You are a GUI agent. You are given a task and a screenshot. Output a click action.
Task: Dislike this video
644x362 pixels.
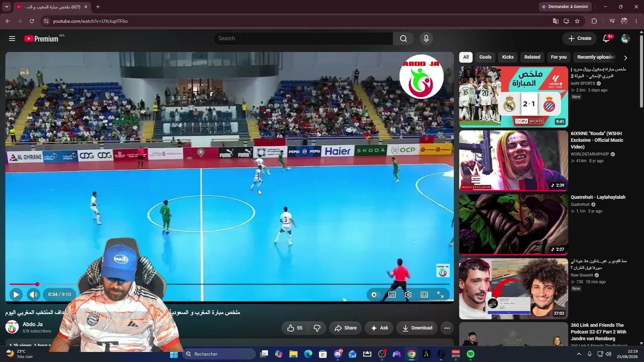(x=317, y=328)
